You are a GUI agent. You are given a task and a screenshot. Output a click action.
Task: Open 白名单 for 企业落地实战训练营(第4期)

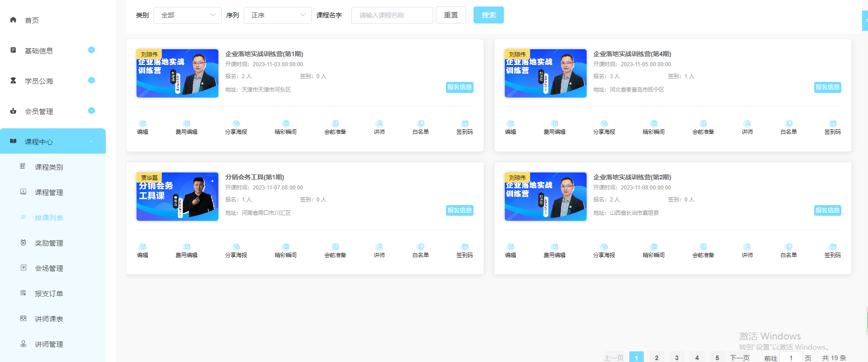[x=789, y=127]
